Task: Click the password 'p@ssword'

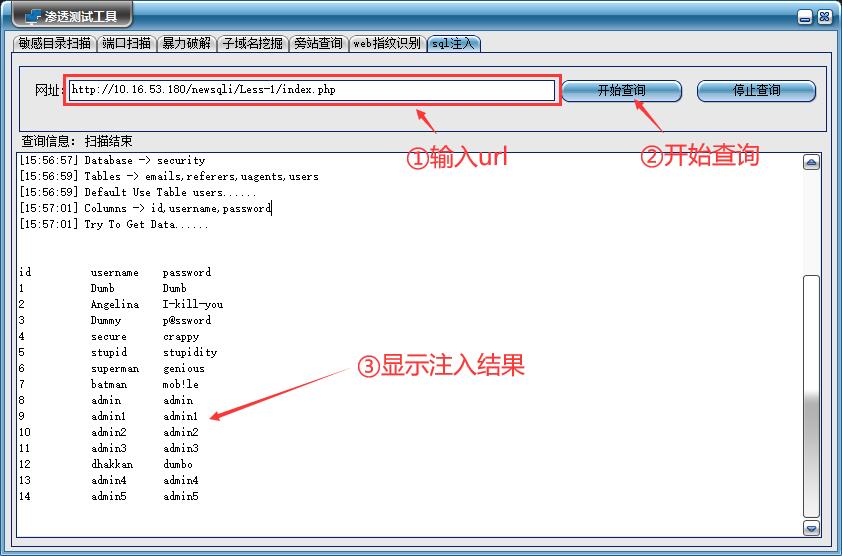Action: click(186, 320)
